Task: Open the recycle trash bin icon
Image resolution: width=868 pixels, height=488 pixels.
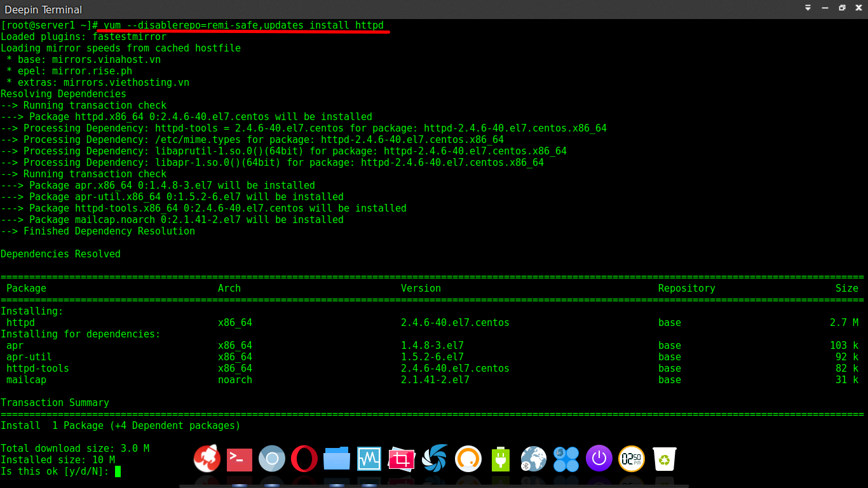Action: [664, 458]
